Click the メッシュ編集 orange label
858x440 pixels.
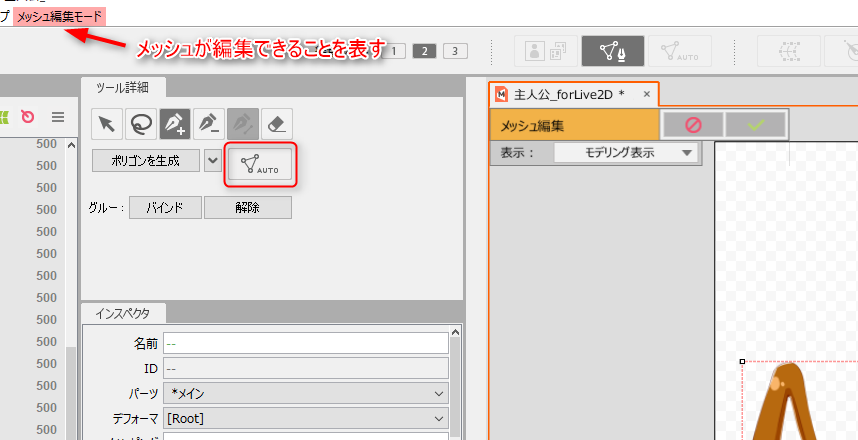tap(574, 125)
